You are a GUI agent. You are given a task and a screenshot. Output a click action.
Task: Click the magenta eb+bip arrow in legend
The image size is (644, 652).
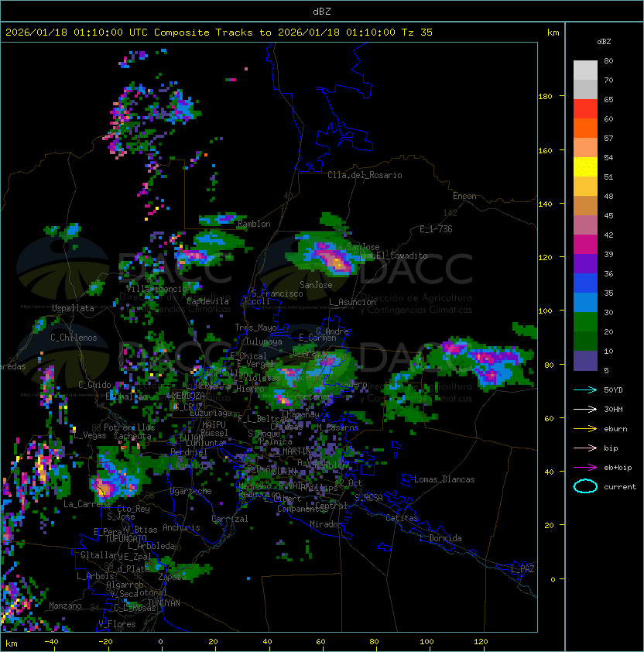point(585,468)
